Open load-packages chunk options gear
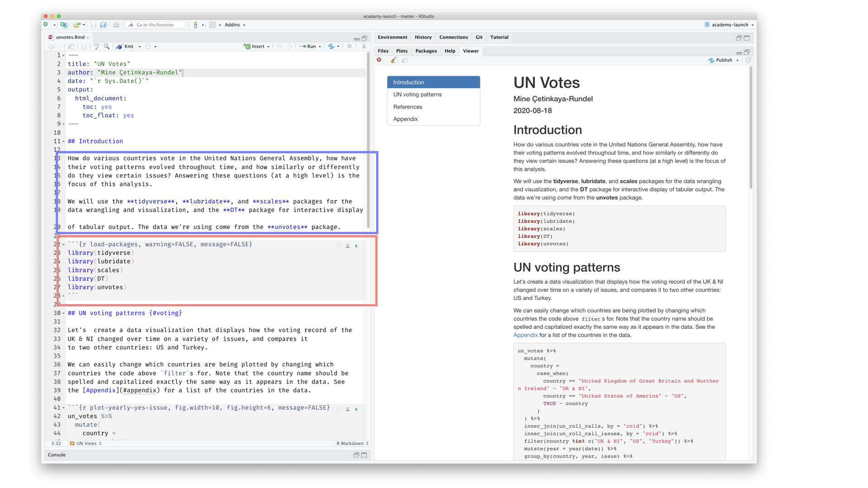The height and width of the screenshot is (488, 868). coord(339,246)
